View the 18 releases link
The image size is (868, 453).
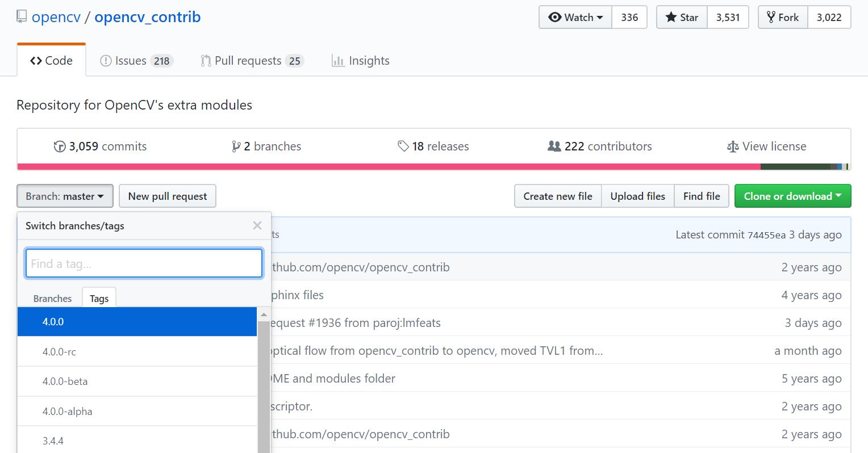(433, 146)
